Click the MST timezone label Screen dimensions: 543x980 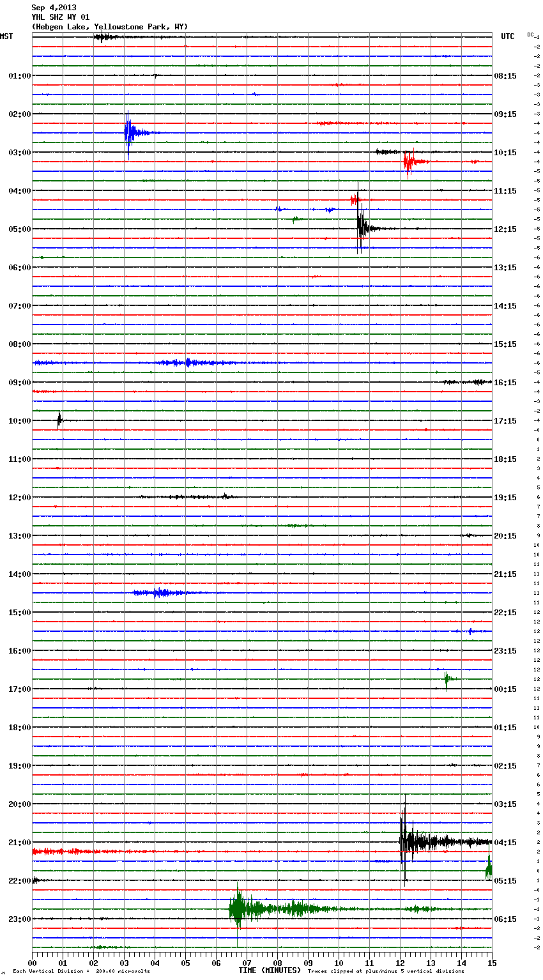[6, 36]
